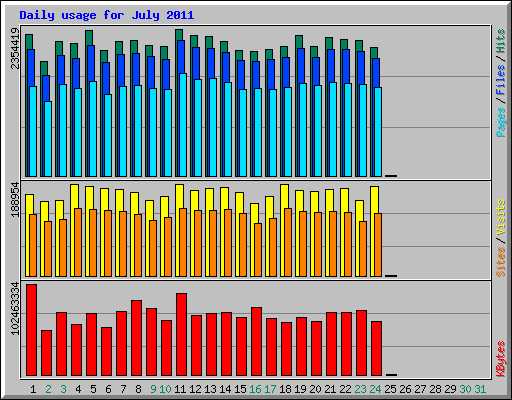Click day label 27 on the x-axis
512x400 pixels.
tap(420, 389)
